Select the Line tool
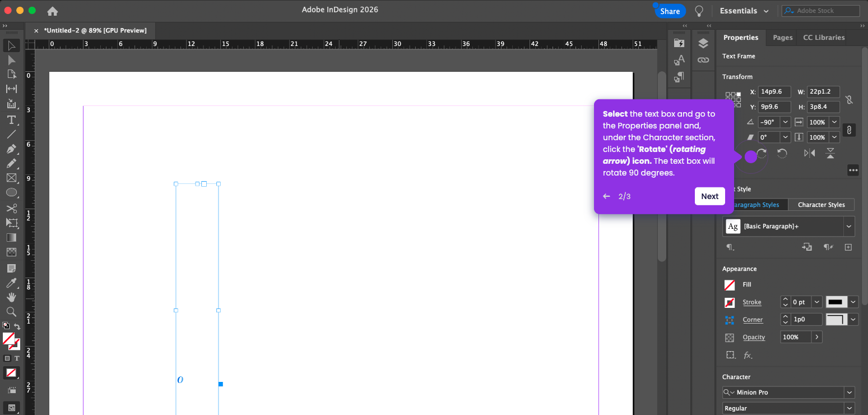This screenshot has height=415, width=868. [x=11, y=134]
